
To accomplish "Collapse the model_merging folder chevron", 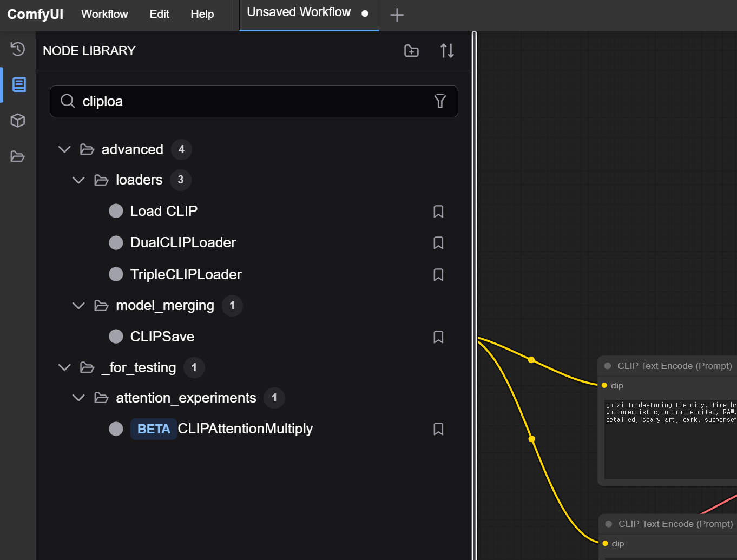I will click(78, 306).
